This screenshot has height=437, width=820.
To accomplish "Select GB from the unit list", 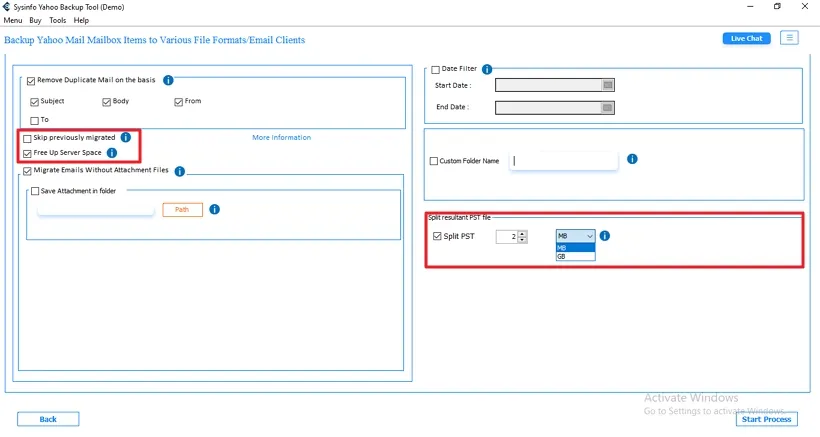I will point(575,256).
